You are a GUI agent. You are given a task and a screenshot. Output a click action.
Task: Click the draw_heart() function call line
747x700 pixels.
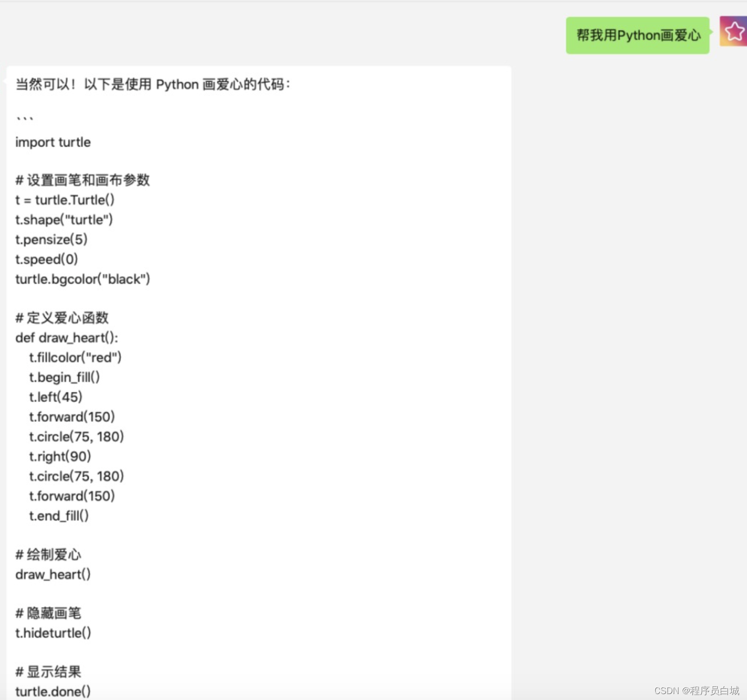point(53,574)
